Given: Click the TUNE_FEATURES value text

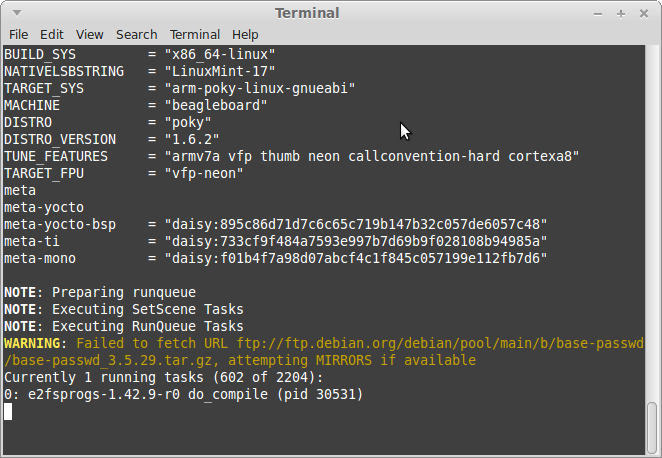Looking at the screenshot, I should (372, 157).
